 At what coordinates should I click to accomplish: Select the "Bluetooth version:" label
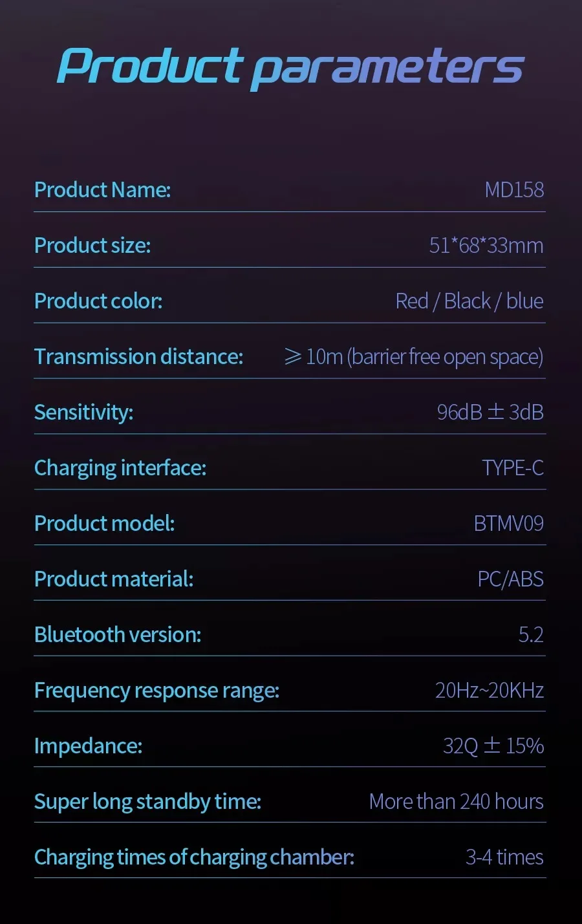click(x=118, y=635)
